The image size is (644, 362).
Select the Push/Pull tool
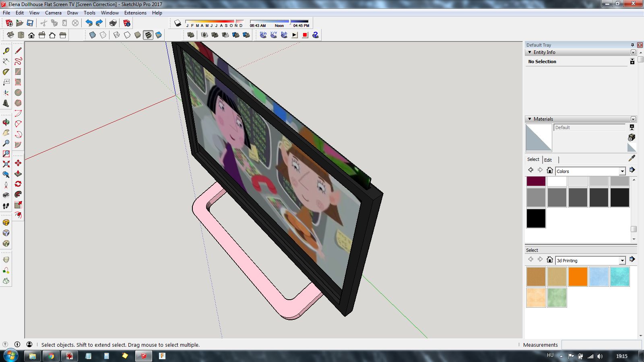coord(18,173)
